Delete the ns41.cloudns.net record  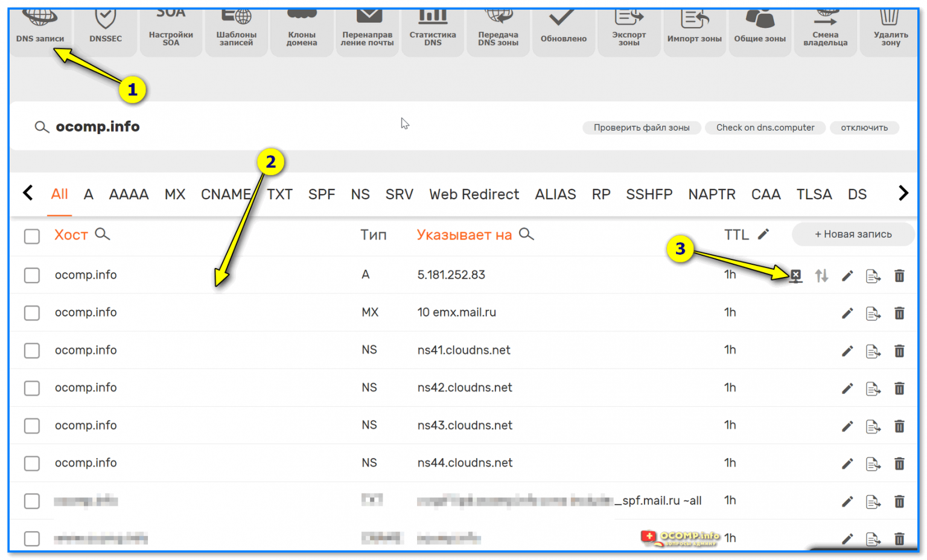[899, 351]
